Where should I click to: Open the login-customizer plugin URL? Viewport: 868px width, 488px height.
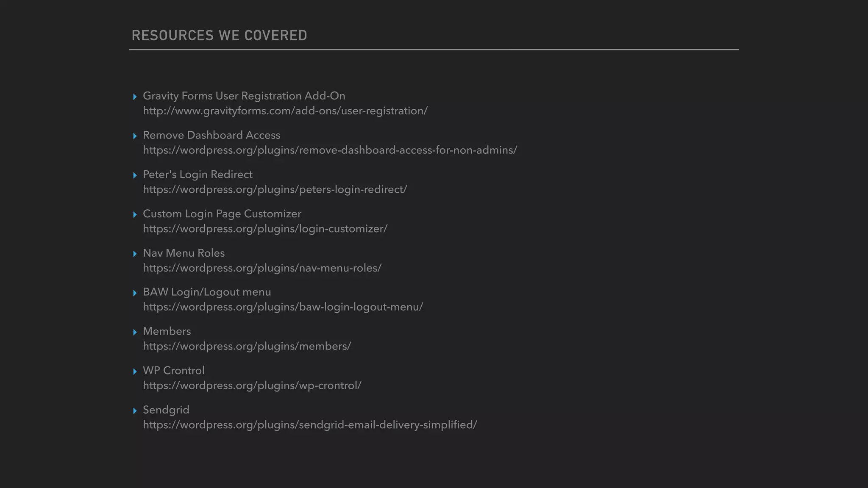(265, 229)
